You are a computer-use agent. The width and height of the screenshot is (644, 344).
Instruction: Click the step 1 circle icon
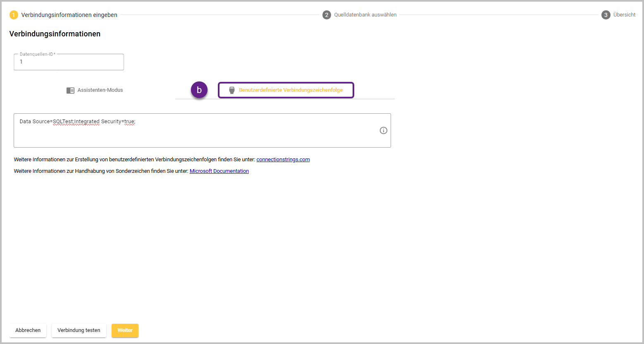point(14,15)
